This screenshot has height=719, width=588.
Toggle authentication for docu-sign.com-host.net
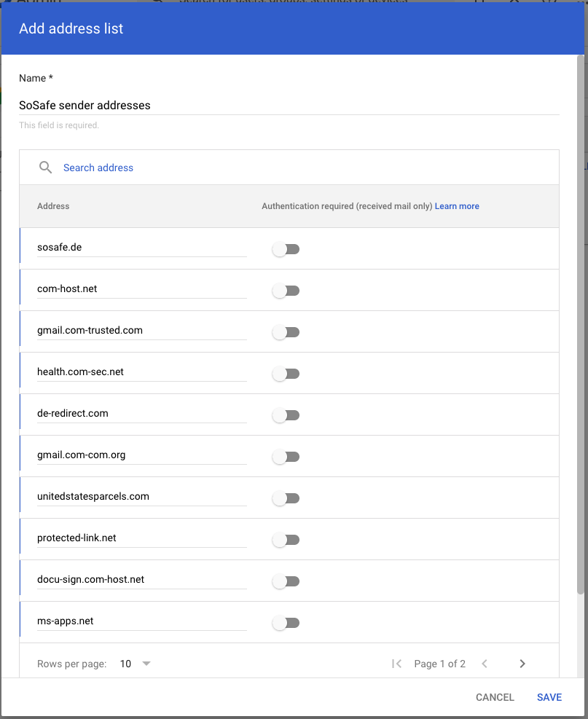pyautogui.click(x=286, y=581)
